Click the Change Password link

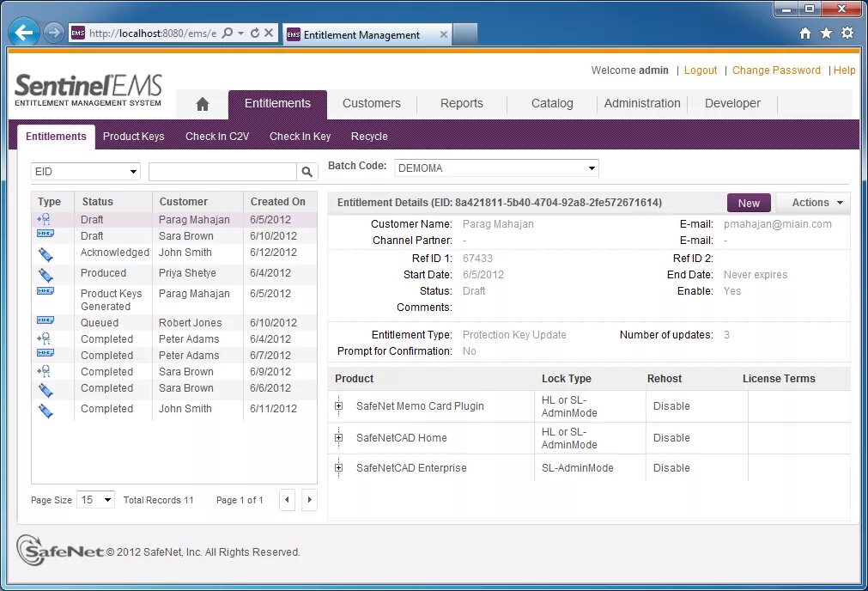point(776,70)
